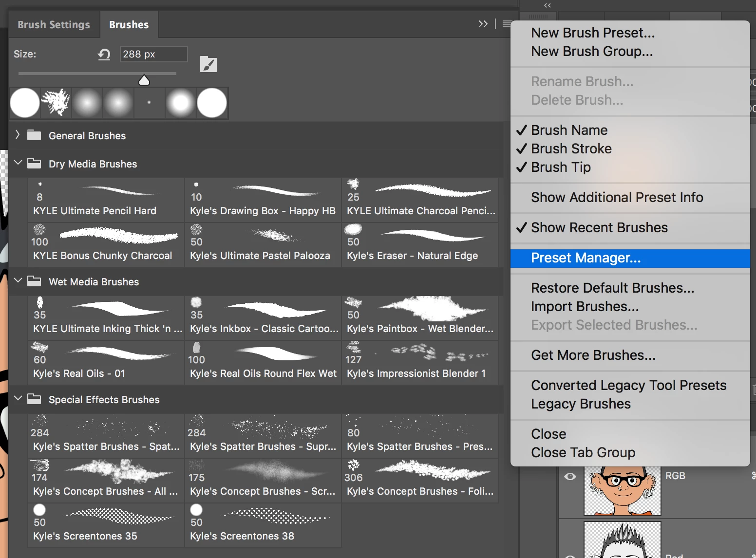This screenshot has height=558, width=756.
Task: Choose Kyle's Screentones 38 brush
Action: click(263, 525)
